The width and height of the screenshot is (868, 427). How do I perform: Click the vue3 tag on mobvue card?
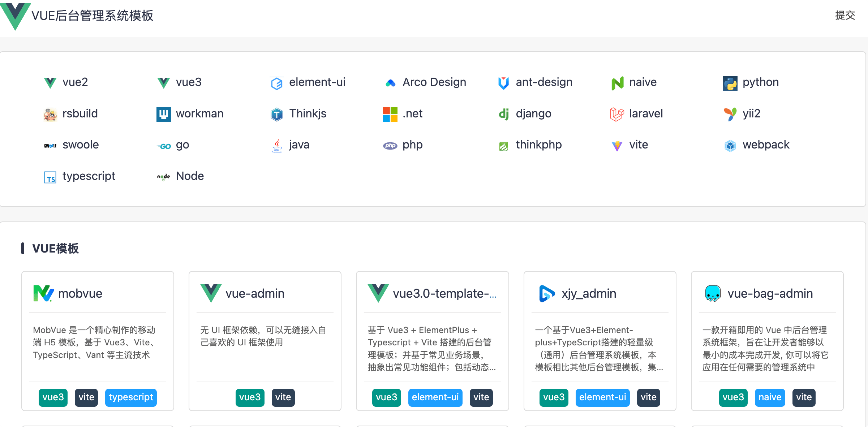point(53,397)
